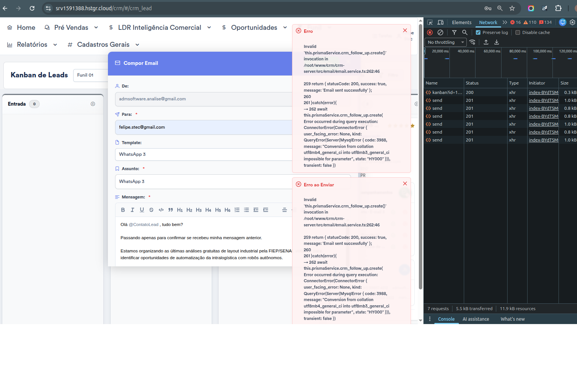Insert a bulleted list in the message
Viewport: 577px width, 392px height.
[246, 210]
